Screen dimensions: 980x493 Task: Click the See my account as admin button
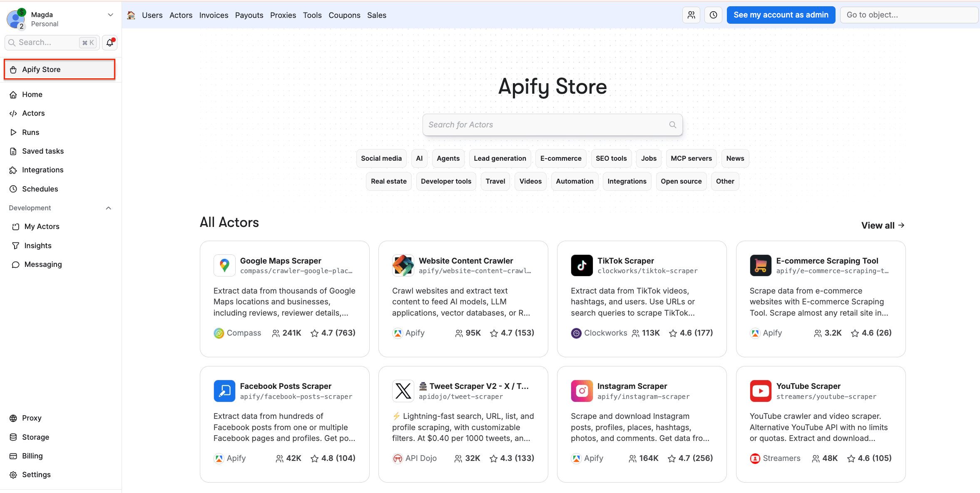(x=781, y=15)
